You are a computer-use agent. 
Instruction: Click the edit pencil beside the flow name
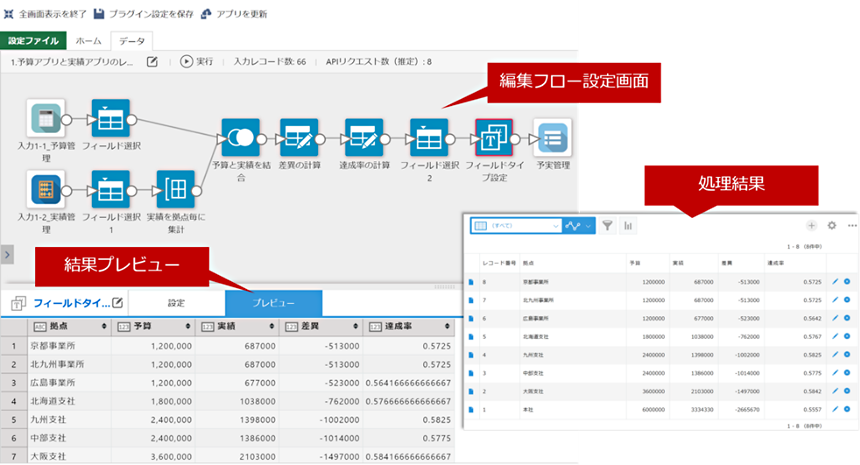point(153,62)
